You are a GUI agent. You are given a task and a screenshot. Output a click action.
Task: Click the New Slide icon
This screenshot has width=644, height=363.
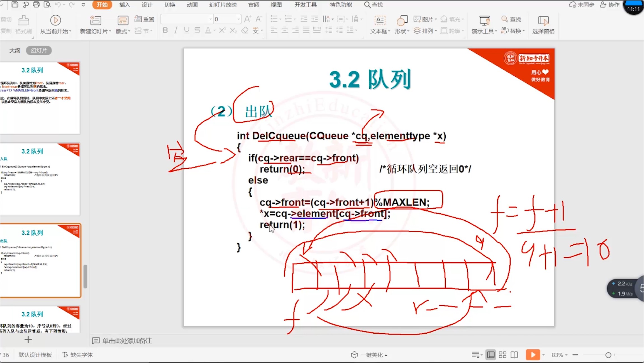coord(95,20)
